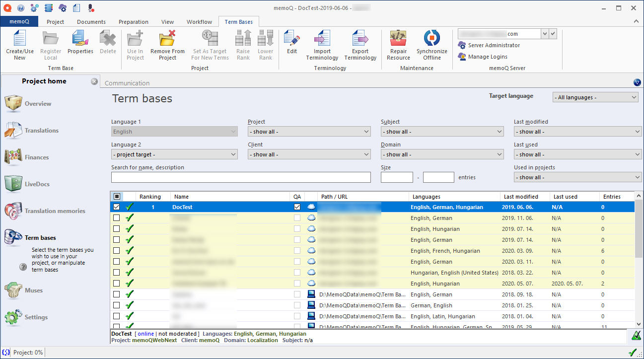Click the Create/Use New term base icon
644x359 pixels.
pos(19,39)
